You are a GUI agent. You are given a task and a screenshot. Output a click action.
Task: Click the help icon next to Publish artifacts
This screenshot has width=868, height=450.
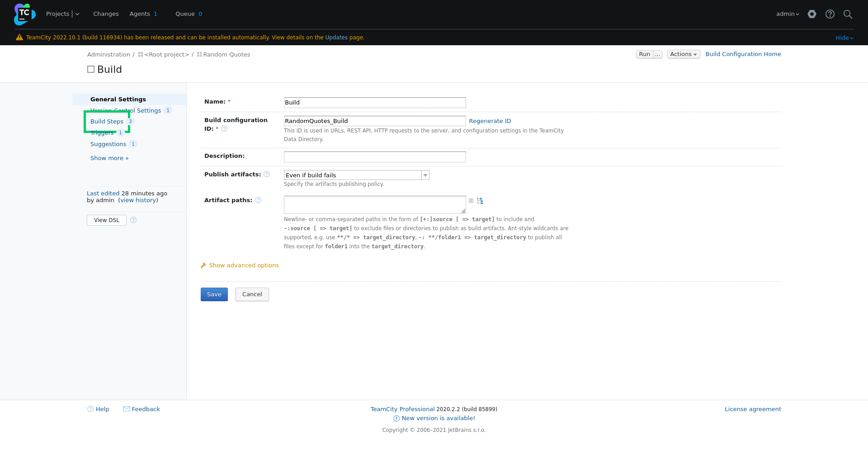tap(267, 175)
